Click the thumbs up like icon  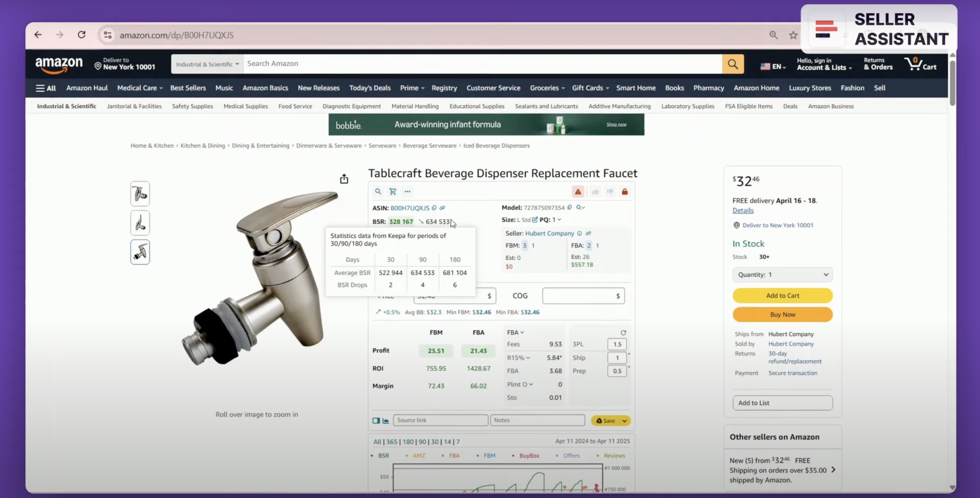click(x=595, y=192)
